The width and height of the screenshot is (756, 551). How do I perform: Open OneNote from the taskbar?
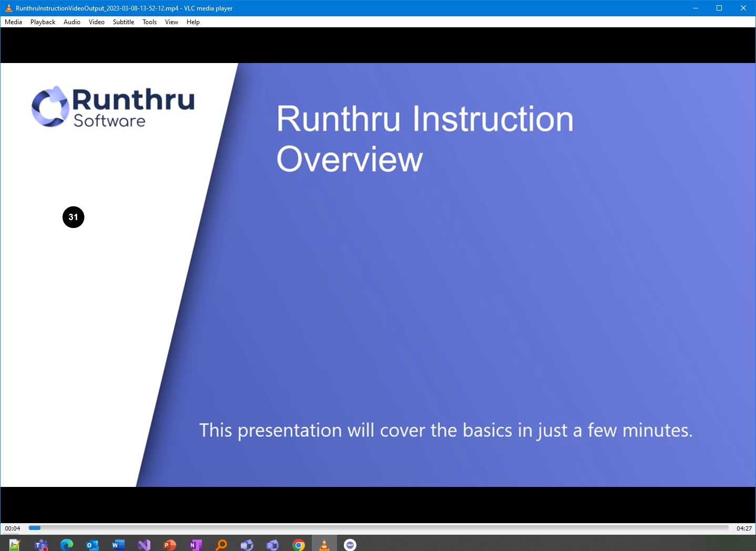tap(196, 545)
